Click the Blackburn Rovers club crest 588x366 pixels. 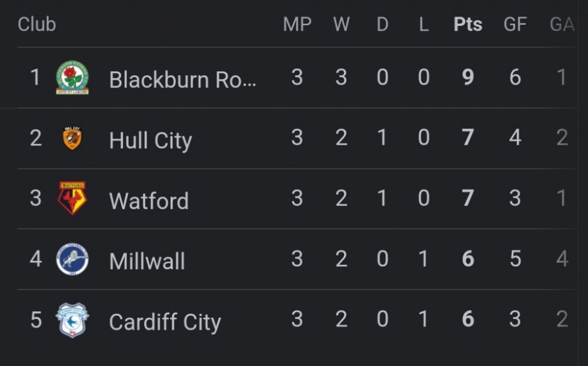72,78
